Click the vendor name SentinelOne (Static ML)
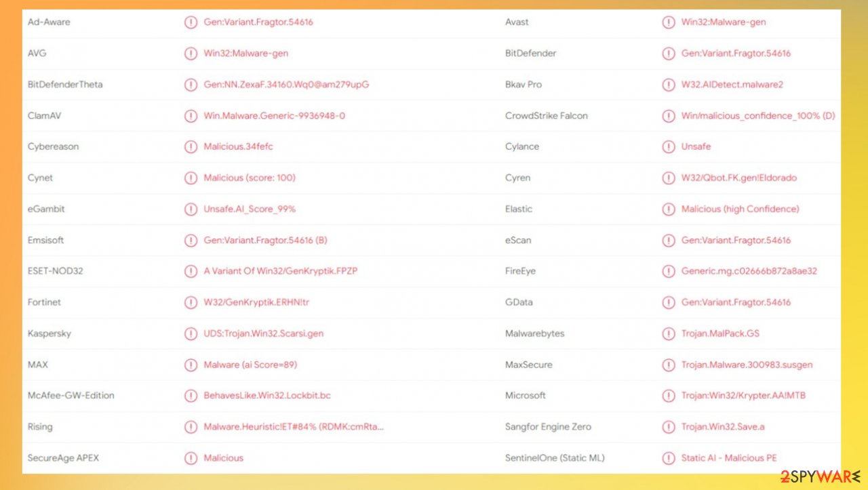Screen dimensions: 868x490 coord(554,458)
